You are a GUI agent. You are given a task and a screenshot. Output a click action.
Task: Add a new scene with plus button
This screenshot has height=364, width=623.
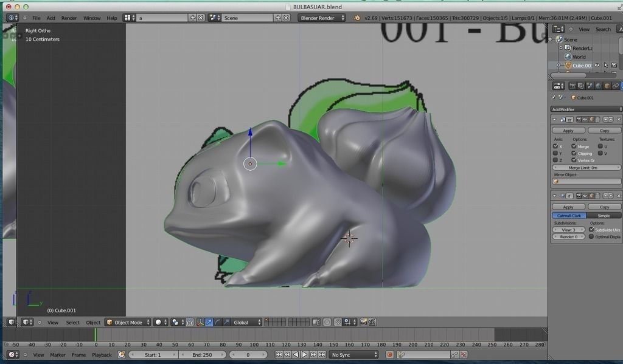tap(278, 18)
